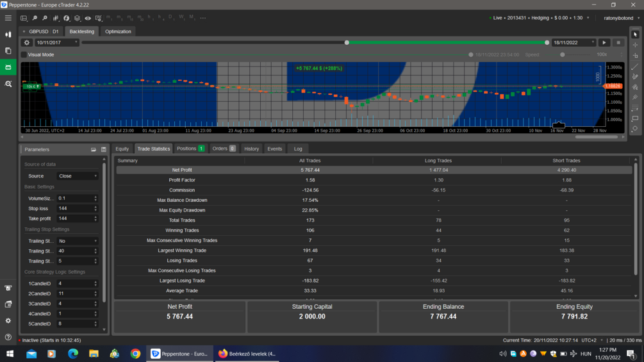
Task: Select the Fibonacci retracement tool
Action: tap(635, 108)
